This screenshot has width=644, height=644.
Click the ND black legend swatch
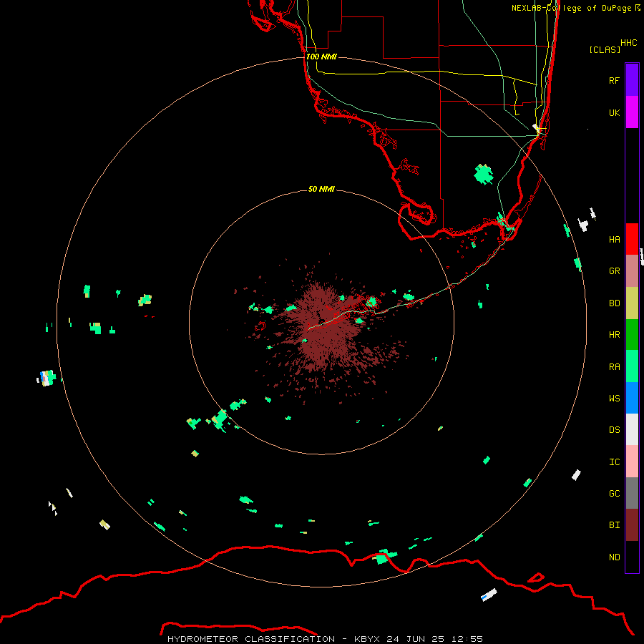pos(632,557)
